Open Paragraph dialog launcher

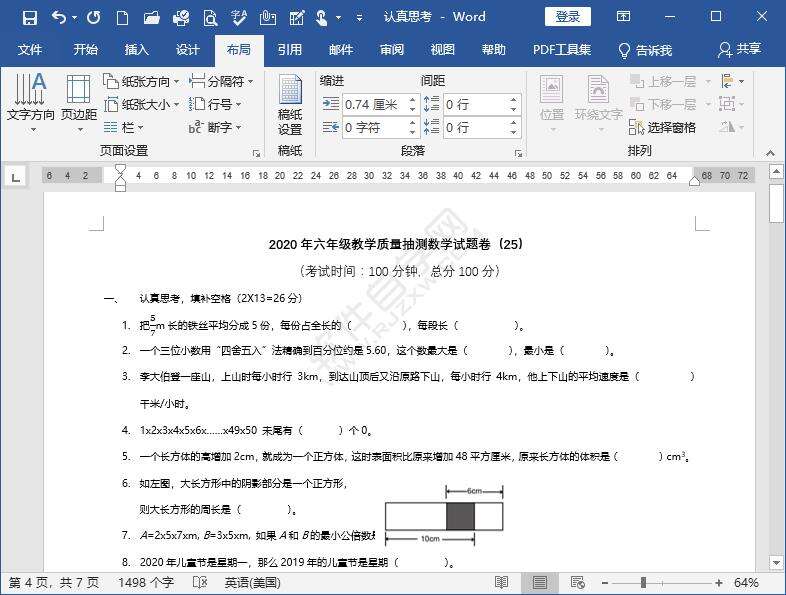[518, 153]
